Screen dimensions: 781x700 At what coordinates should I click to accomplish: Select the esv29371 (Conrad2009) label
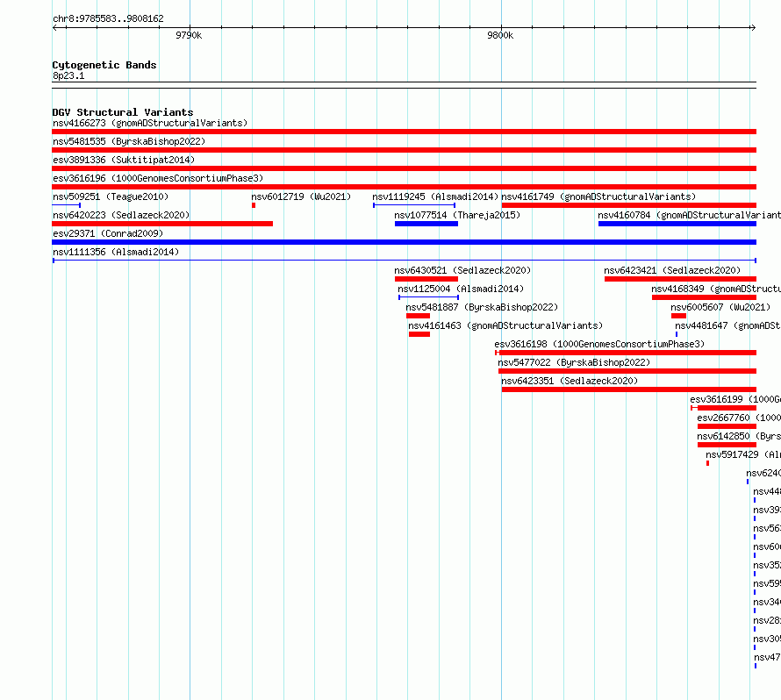[108, 233]
